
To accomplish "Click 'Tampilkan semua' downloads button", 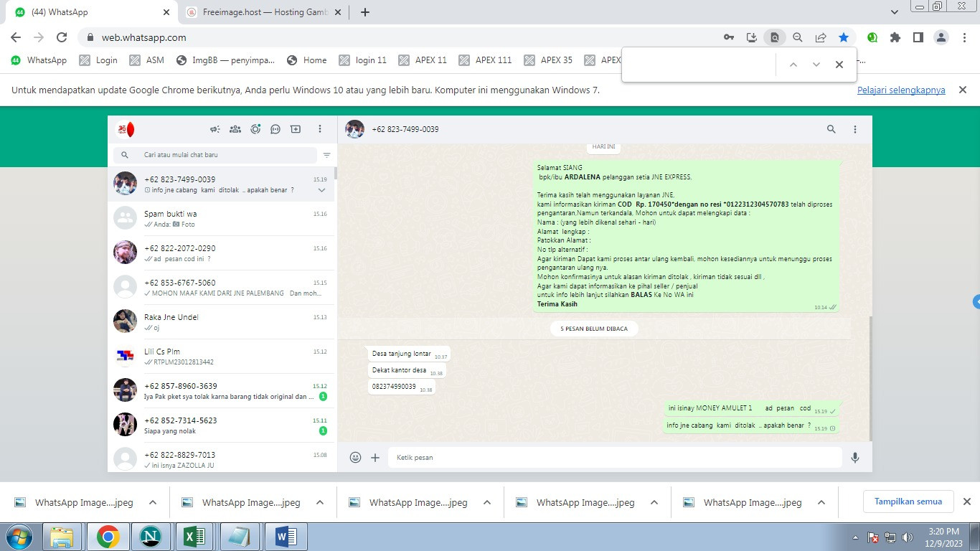I will 908,501.
